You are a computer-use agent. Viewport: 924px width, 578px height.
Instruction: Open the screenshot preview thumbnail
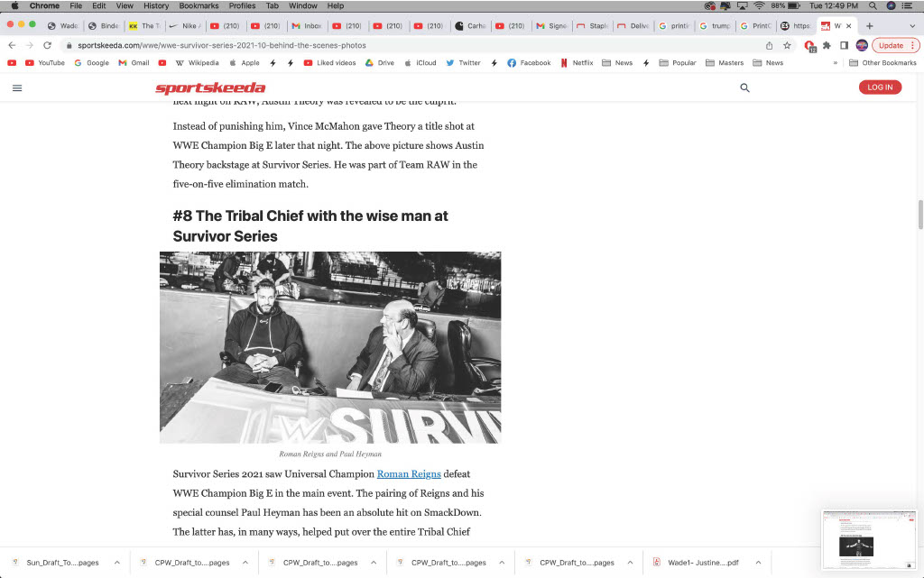(869, 540)
